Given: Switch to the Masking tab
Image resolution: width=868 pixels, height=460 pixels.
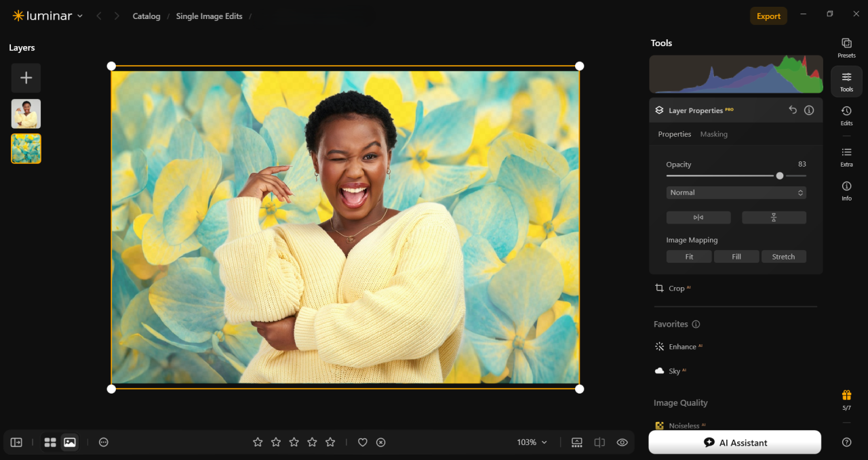Looking at the screenshot, I should [713, 134].
